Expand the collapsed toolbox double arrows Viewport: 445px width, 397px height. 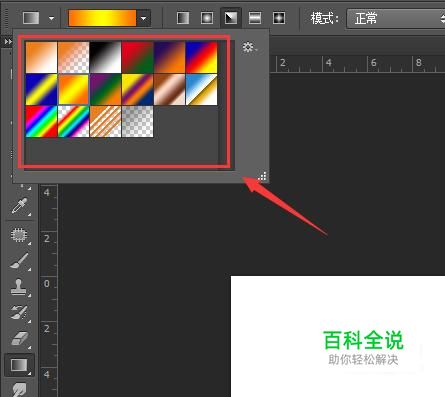(x=8, y=42)
